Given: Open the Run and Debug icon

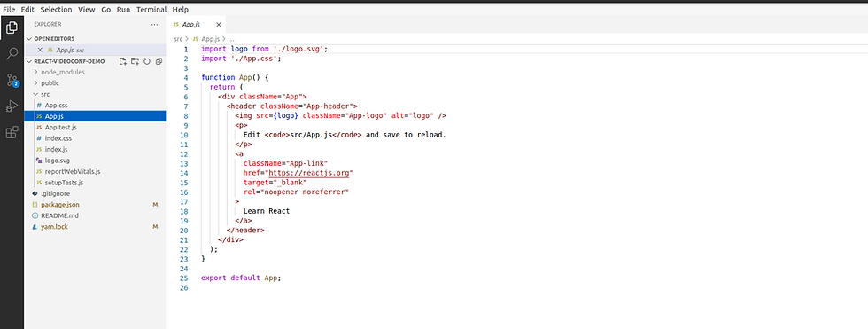Looking at the screenshot, I should point(12,106).
